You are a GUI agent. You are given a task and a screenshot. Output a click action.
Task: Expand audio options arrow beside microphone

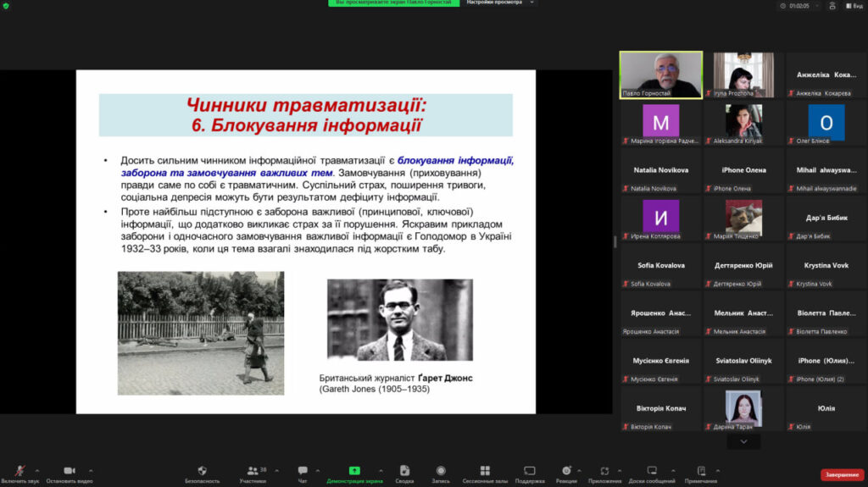coord(37,471)
